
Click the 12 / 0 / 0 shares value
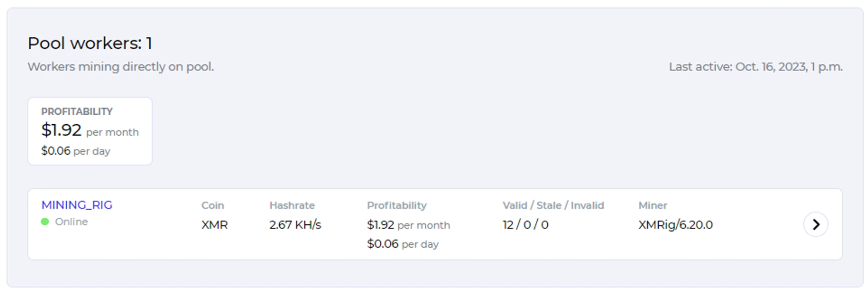(525, 225)
